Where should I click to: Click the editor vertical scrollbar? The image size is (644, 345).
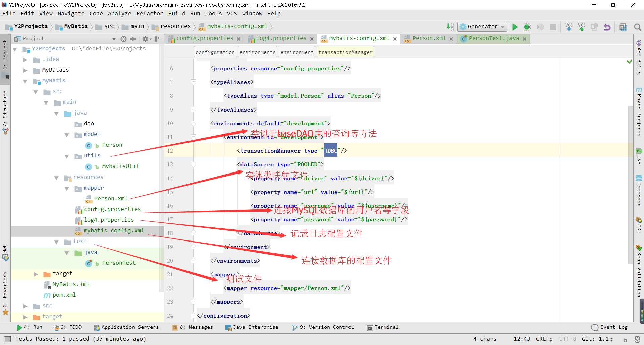[x=631, y=184]
